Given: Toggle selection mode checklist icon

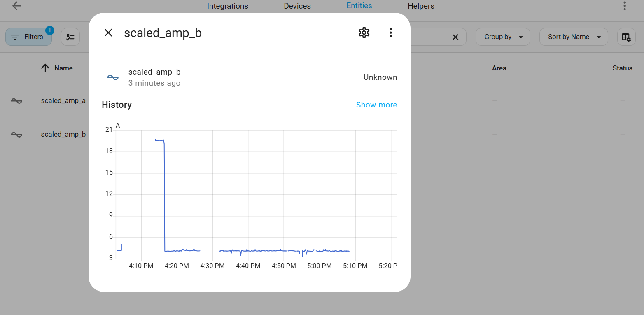Looking at the screenshot, I should (x=70, y=37).
